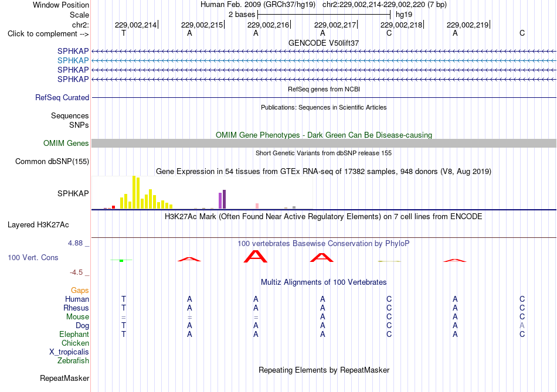Viewport: 557px width, 392px height.
Task: Open the 100 Vert. Cons track label
Action: 33,257
